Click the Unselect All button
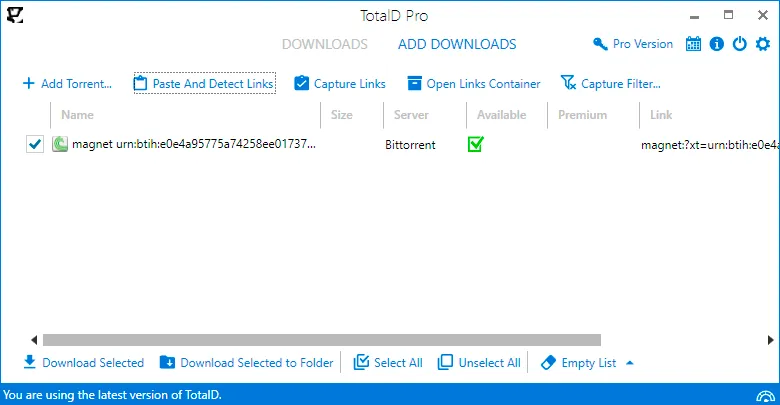Viewport: 780px width, 405px height. pos(479,363)
